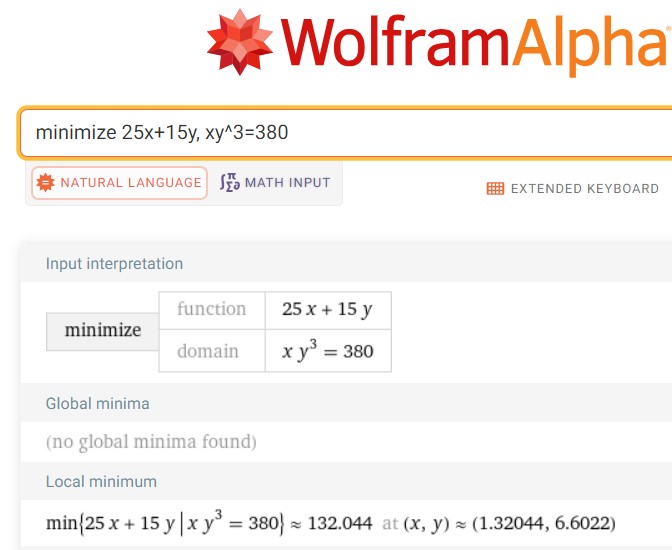Click the 'Global minima' heading

pyautogui.click(x=98, y=404)
